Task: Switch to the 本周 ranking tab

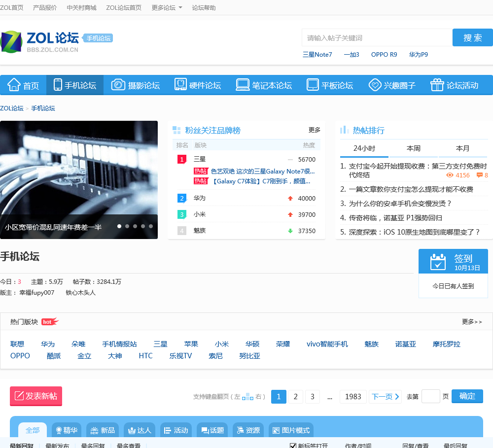Action: click(414, 148)
